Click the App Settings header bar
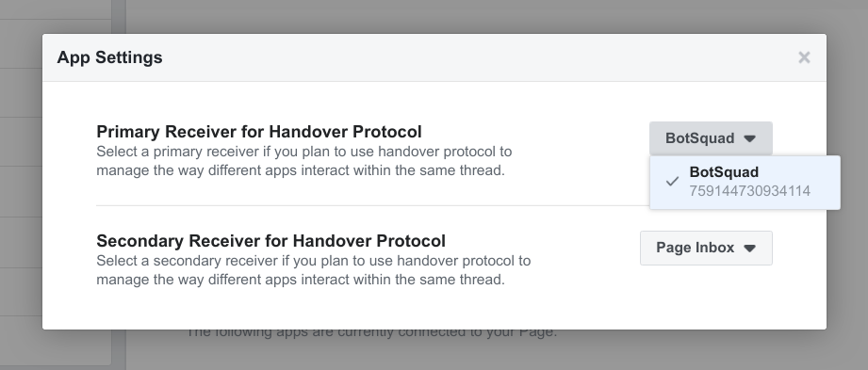 [x=434, y=57]
